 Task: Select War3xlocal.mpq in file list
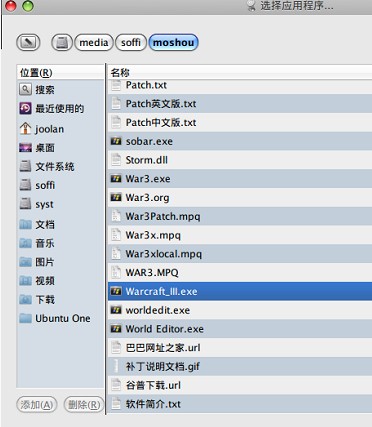coord(240,254)
